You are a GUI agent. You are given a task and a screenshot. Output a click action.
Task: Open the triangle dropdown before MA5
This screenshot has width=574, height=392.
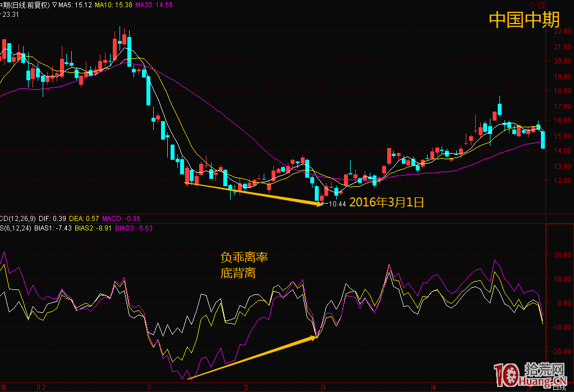click(54, 4)
